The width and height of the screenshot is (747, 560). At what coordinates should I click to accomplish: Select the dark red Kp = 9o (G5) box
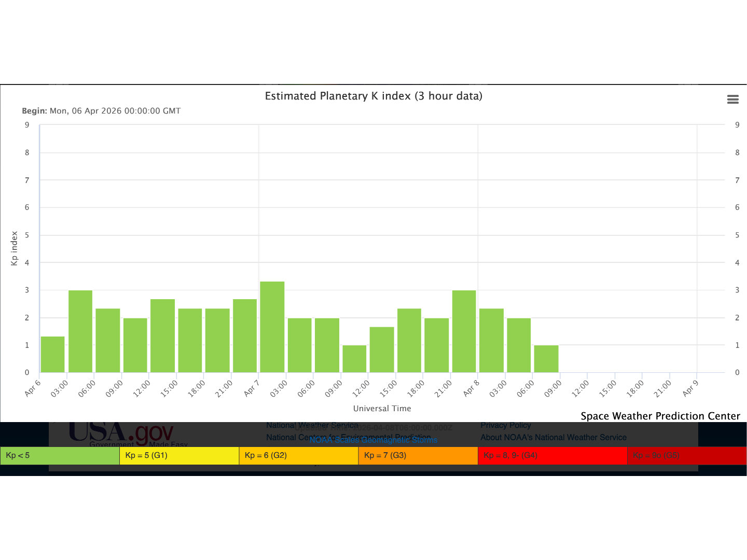pos(686,455)
